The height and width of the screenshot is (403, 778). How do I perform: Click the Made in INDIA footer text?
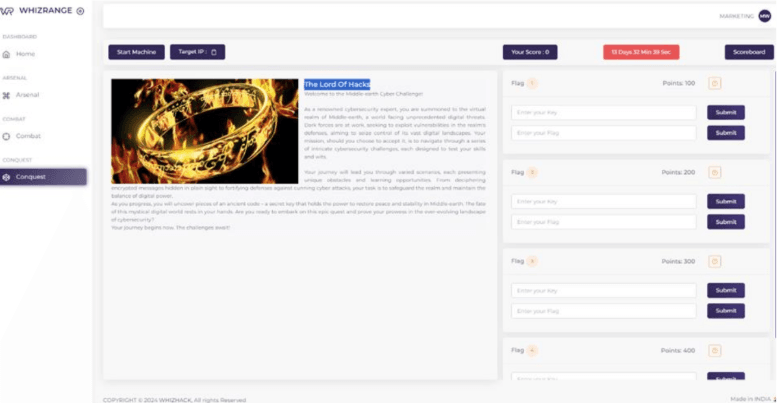752,399
